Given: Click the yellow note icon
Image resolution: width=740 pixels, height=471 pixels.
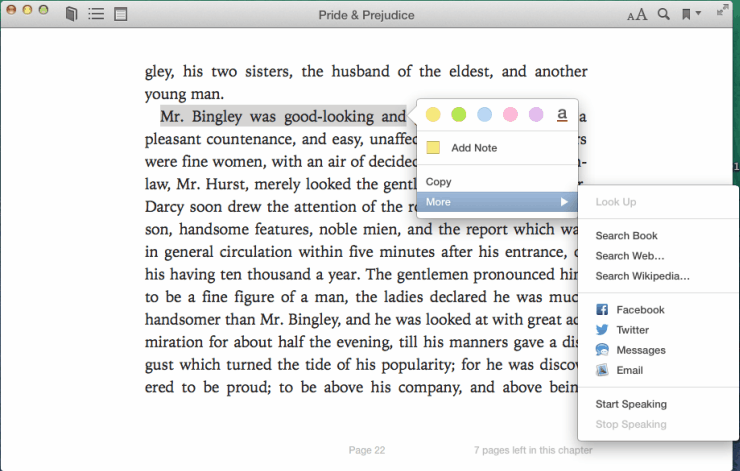Looking at the screenshot, I should click(433, 148).
